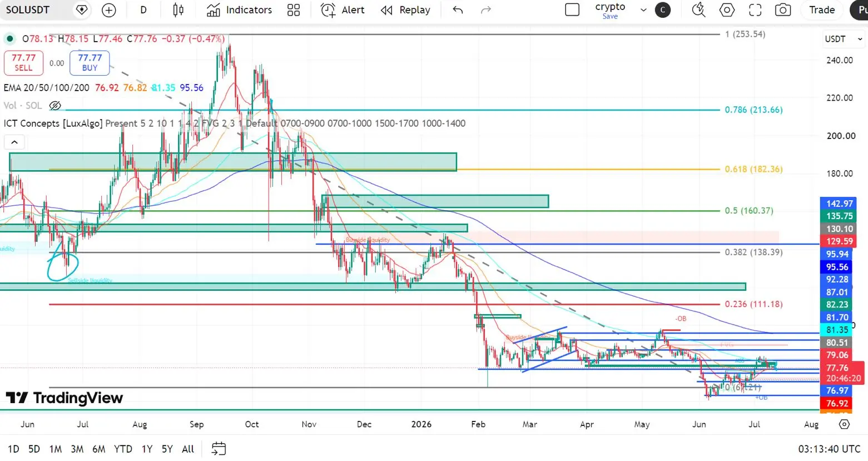
Task: Select the 5D date range
Action: click(x=34, y=449)
